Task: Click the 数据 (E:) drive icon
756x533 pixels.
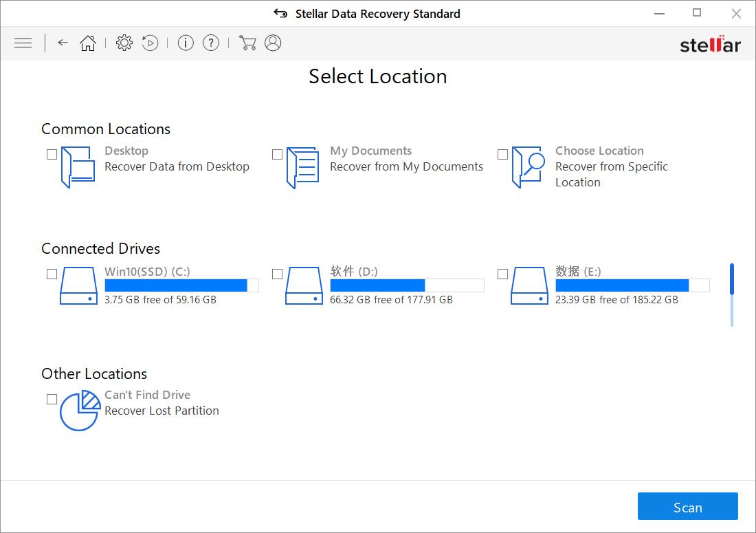Action: tap(529, 285)
